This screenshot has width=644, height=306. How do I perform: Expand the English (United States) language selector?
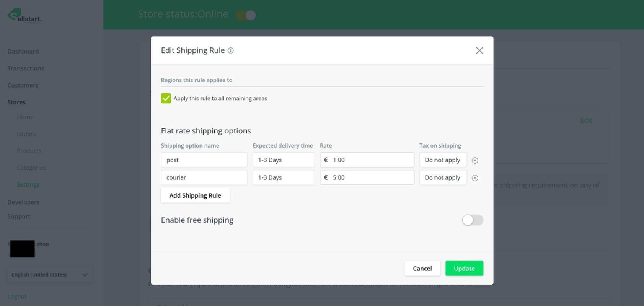(49, 275)
